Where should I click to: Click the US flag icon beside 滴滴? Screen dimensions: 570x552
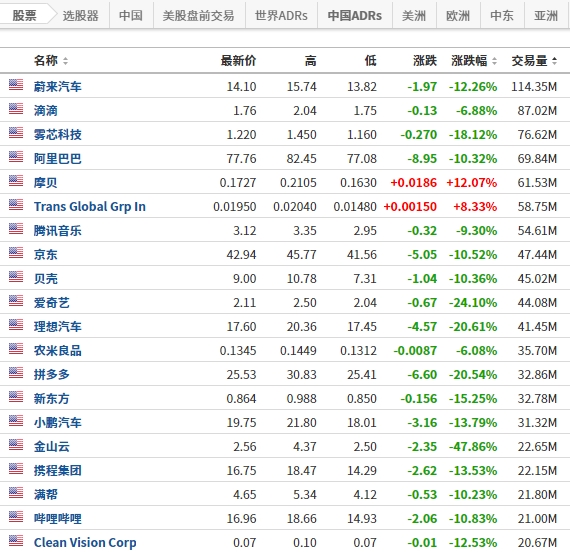(16, 109)
